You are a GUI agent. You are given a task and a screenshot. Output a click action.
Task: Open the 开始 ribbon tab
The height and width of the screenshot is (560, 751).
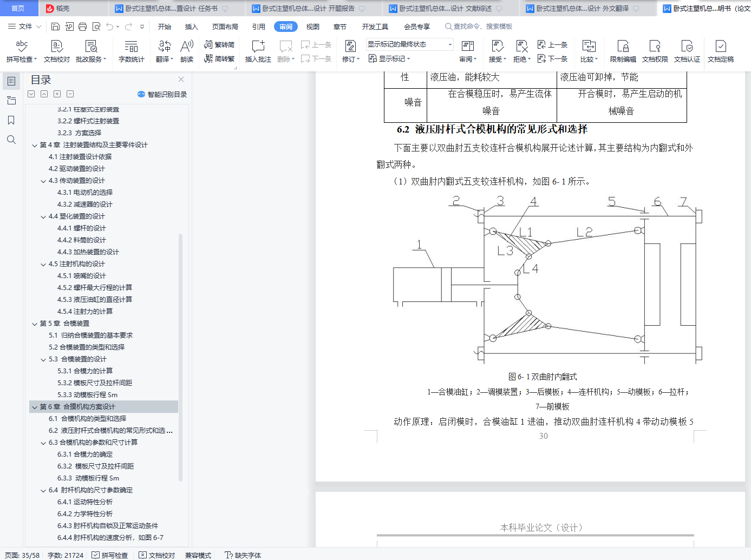tap(164, 27)
